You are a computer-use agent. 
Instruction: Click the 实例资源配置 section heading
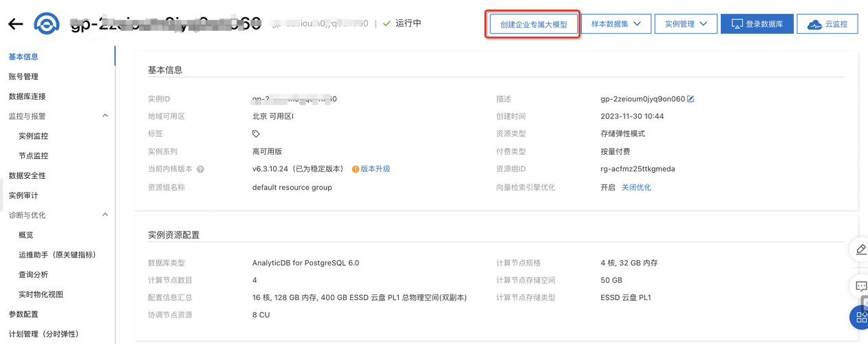point(173,235)
